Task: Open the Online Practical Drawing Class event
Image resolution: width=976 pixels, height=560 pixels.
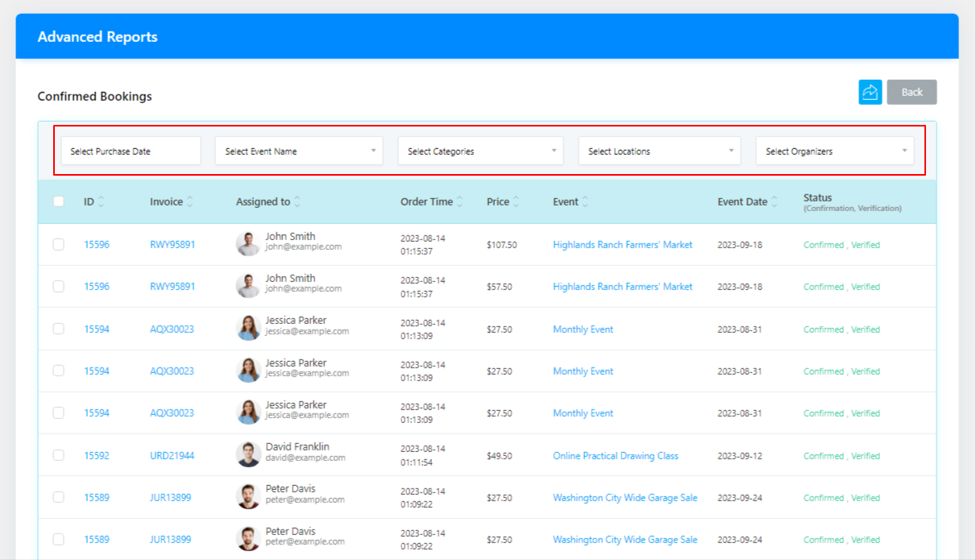Action: [x=616, y=456]
